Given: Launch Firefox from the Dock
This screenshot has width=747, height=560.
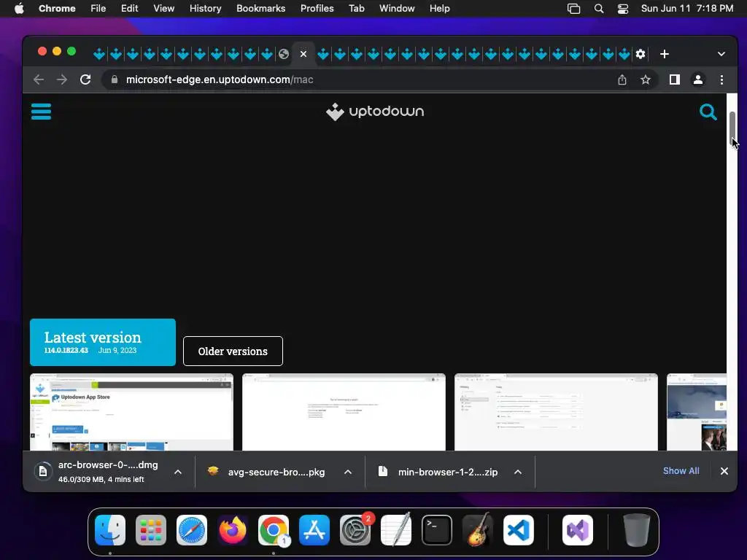Looking at the screenshot, I should (x=233, y=530).
